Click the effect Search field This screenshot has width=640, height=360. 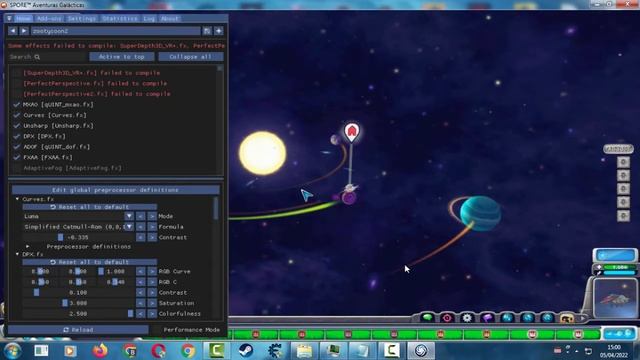point(47,57)
